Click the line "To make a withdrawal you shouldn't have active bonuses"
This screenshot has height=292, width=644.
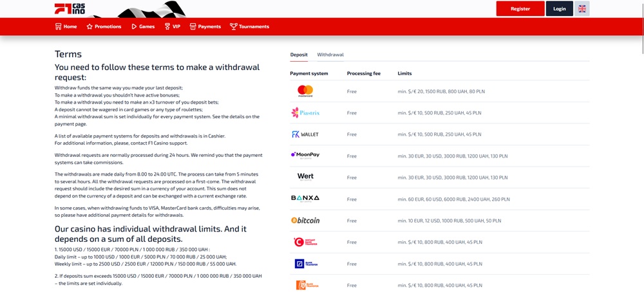[117, 95]
